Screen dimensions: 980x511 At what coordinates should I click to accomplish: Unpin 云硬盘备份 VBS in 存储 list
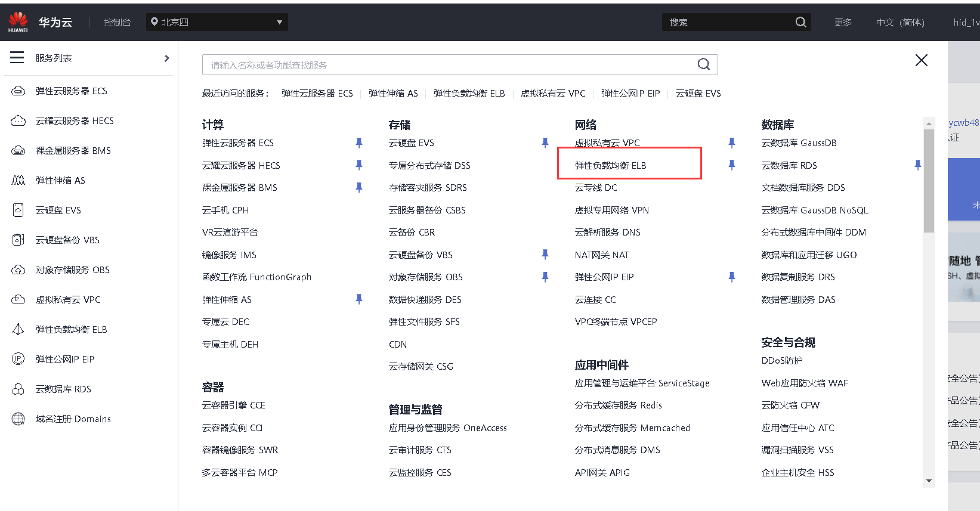pos(545,255)
